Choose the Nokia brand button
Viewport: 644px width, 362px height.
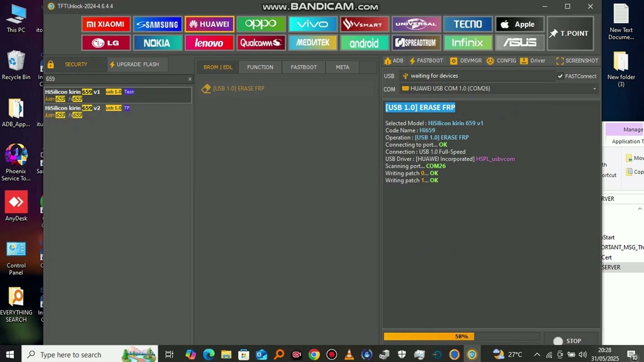157,43
